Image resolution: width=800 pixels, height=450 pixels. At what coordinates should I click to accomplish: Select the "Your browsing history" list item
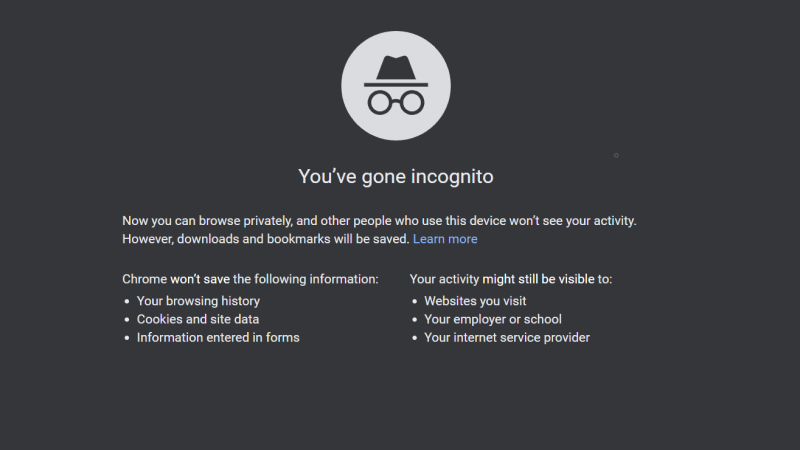tap(198, 301)
